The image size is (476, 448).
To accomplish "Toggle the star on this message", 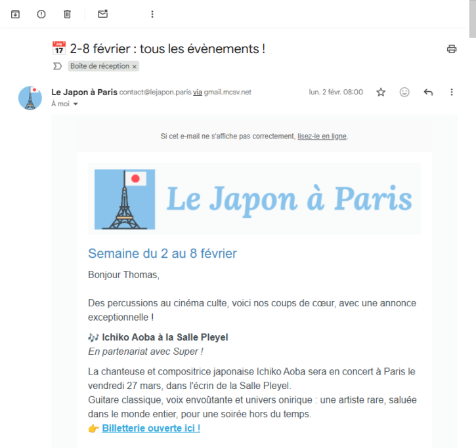I will click(381, 92).
